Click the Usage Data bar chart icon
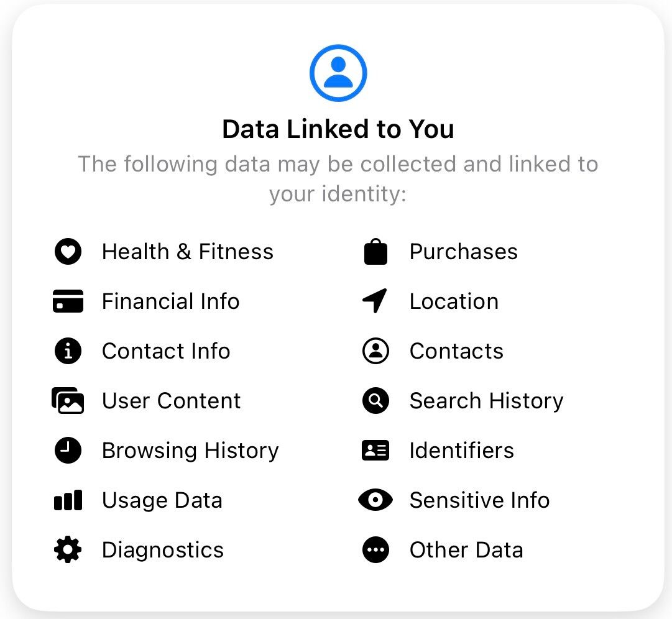 pos(68,500)
